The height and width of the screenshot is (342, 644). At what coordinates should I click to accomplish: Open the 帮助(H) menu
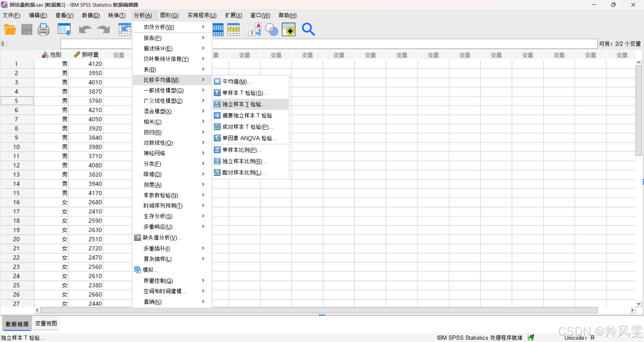pyautogui.click(x=287, y=15)
